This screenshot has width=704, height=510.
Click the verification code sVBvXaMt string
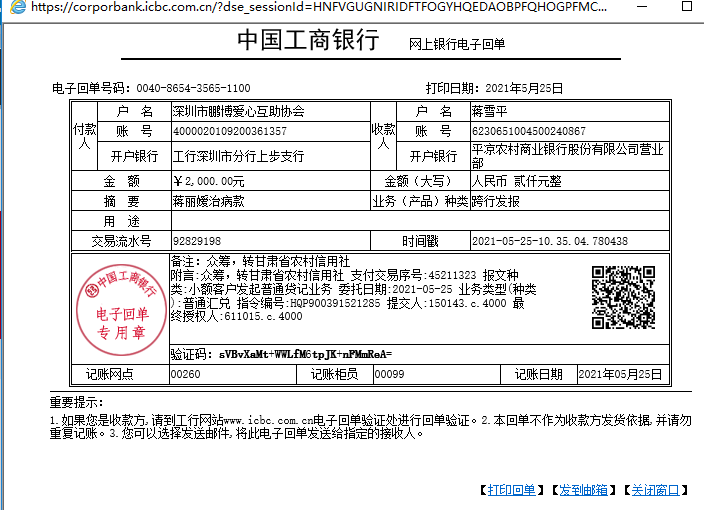pyautogui.click(x=305, y=354)
